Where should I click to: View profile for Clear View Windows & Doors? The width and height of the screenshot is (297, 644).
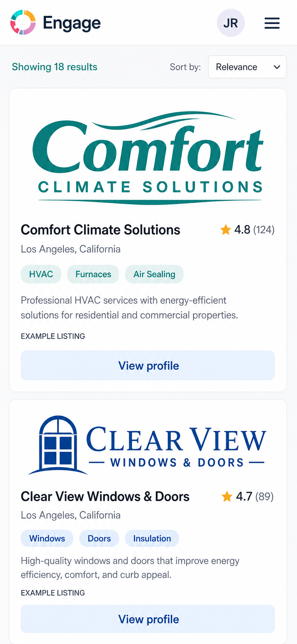click(x=148, y=619)
